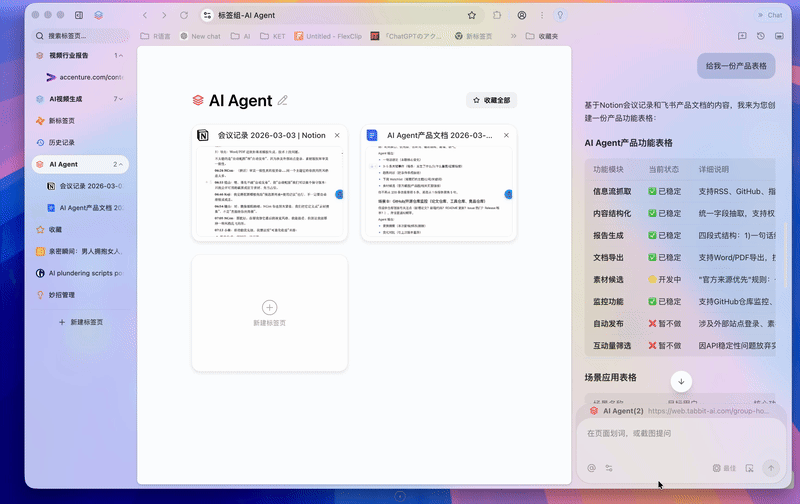The image size is (800, 504).
Task: Open AI Agent产品文档 sidebar tab
Action: tap(85, 208)
